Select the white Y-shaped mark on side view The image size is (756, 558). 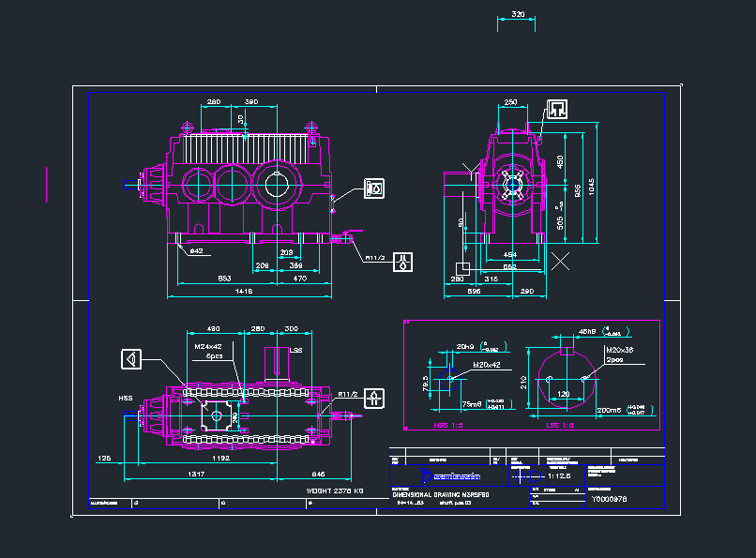click(471, 168)
